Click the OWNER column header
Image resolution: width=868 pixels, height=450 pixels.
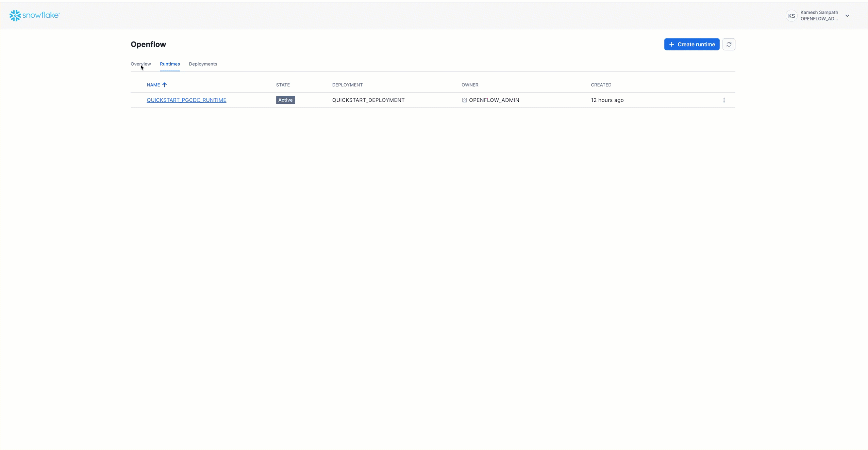coord(470,85)
